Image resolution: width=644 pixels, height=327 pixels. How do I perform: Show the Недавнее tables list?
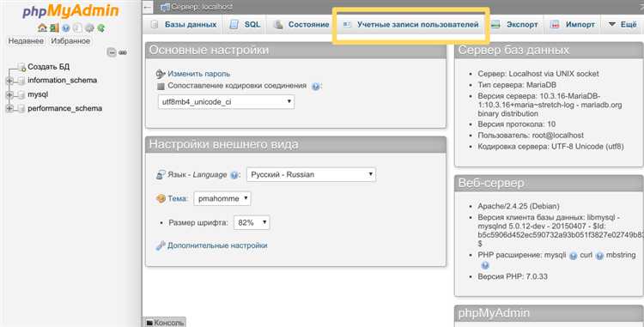(26, 41)
